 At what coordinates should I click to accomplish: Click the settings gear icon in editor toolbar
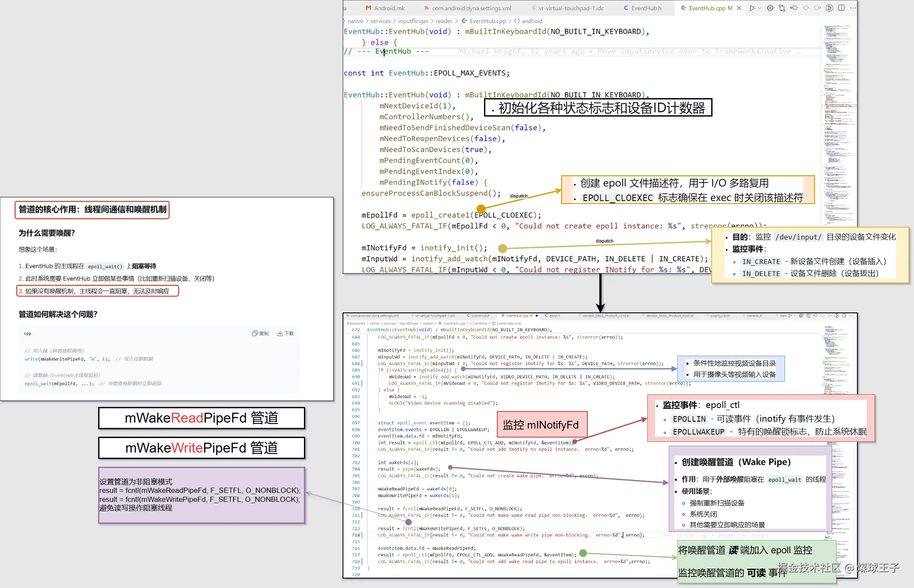[770, 8]
